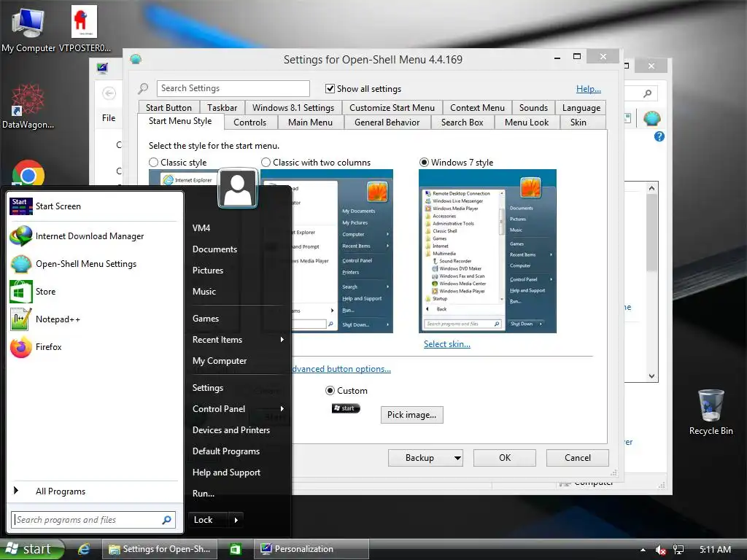
Task: Click the back arrow in Personalization window
Action: [109, 93]
